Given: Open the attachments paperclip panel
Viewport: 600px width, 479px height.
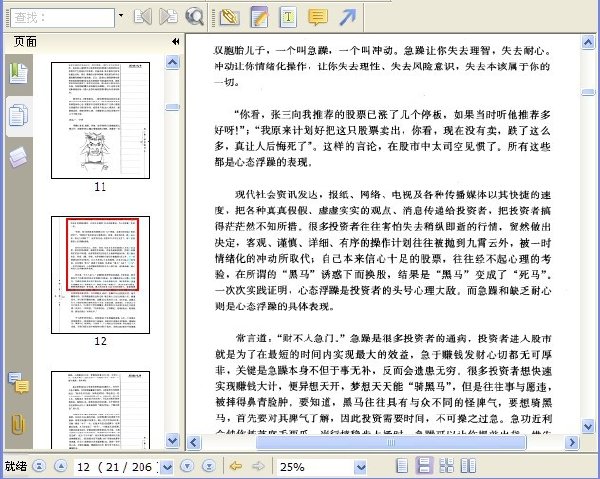Looking at the screenshot, I should [18, 424].
